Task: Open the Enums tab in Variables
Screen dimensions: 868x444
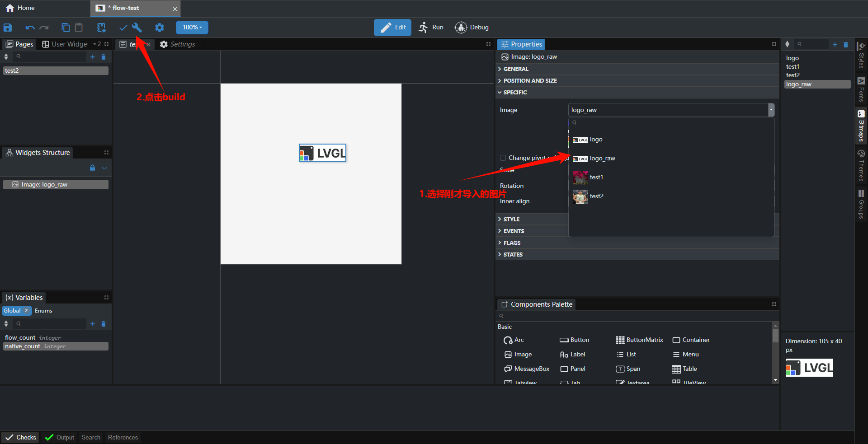Action: click(x=43, y=311)
